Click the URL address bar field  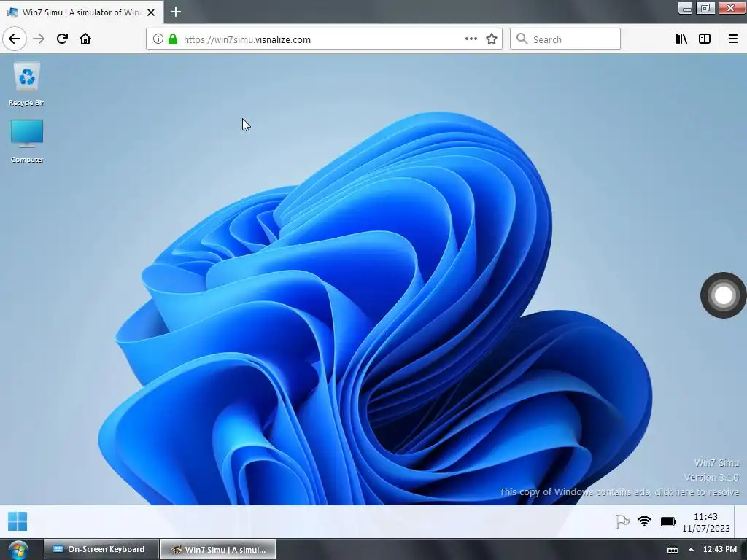click(x=324, y=39)
